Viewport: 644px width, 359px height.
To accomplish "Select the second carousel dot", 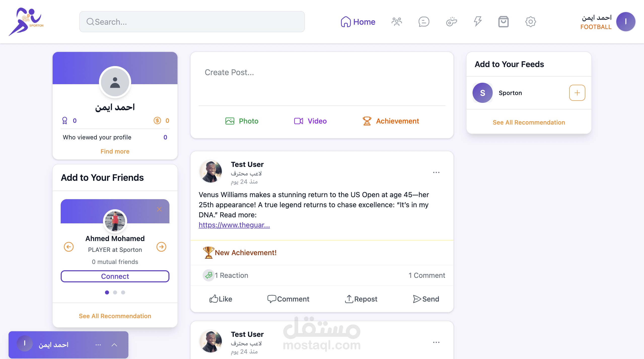I will (115, 292).
